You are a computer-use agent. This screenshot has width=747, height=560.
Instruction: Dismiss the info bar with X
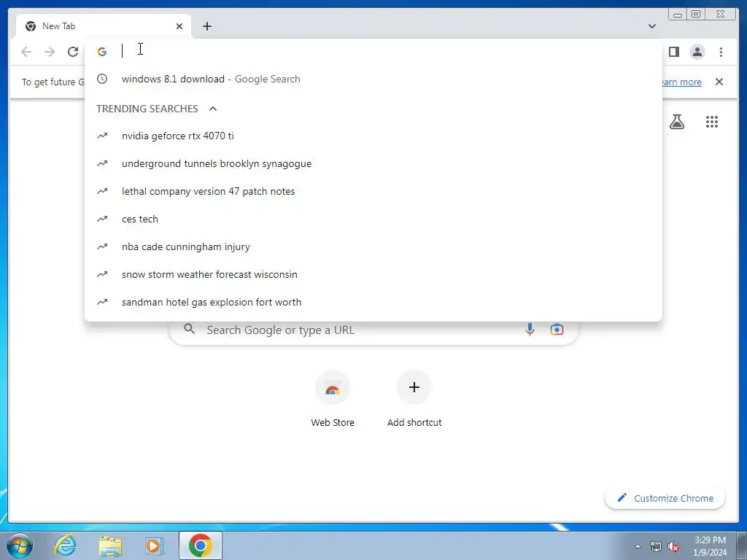coord(719,82)
